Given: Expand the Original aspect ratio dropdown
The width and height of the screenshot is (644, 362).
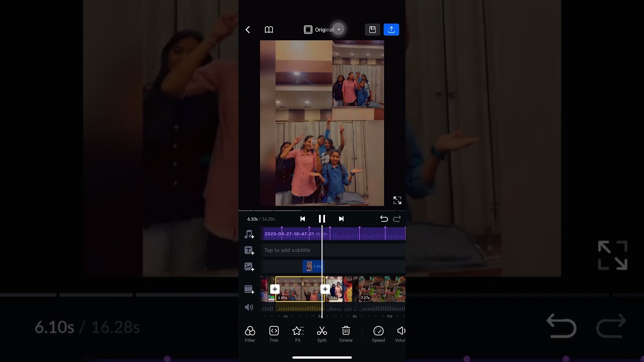Looking at the screenshot, I should (324, 30).
